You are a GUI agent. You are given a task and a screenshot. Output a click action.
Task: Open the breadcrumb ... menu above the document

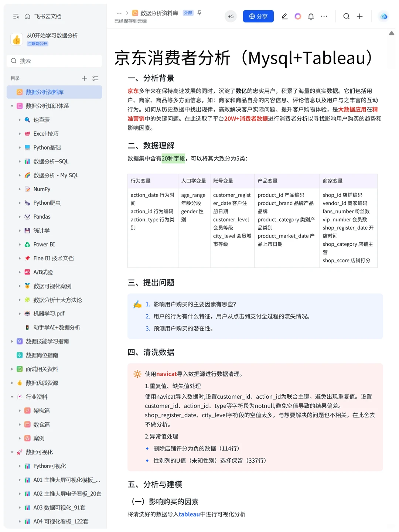119,13
